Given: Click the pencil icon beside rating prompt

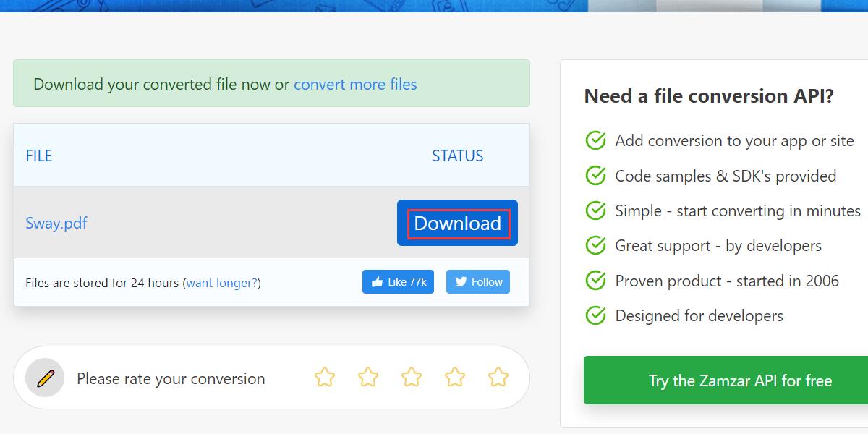Looking at the screenshot, I should point(45,378).
